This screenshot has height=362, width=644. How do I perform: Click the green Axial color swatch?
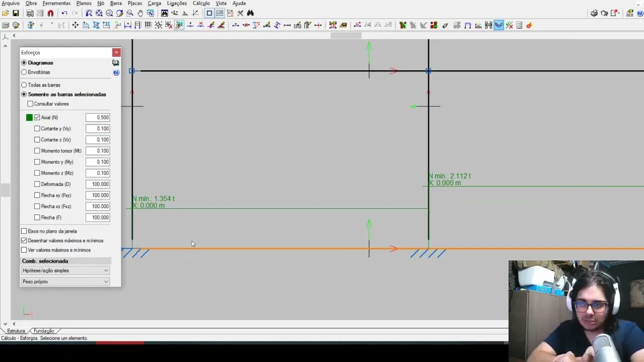pos(29,118)
